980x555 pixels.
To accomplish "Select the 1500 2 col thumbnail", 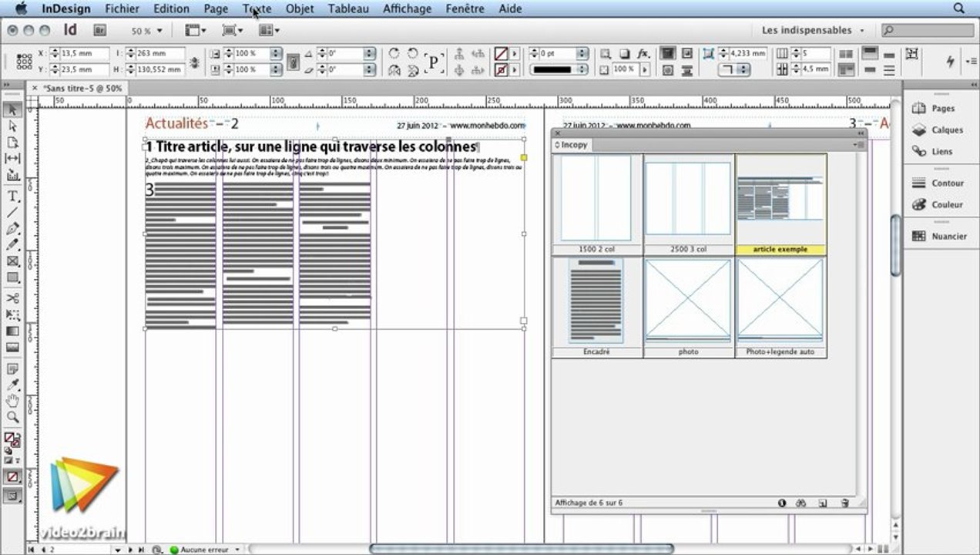I will click(x=597, y=205).
